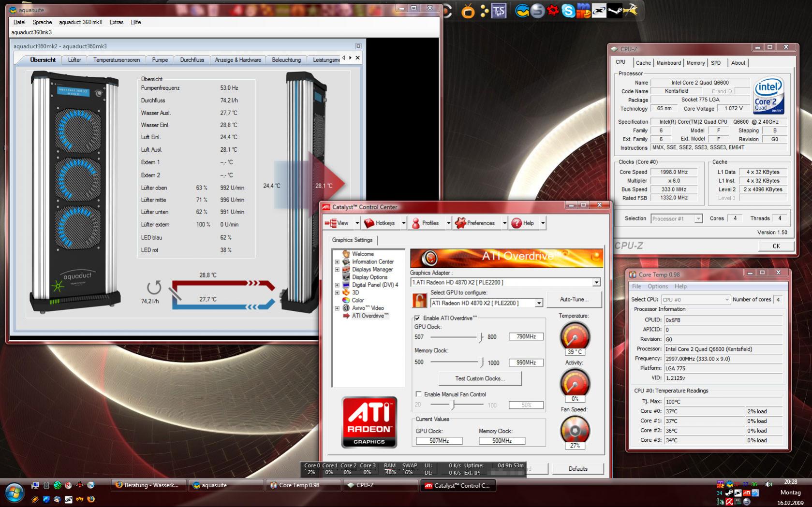Click the manual fan speed slider
The image size is (812, 507).
point(453,405)
